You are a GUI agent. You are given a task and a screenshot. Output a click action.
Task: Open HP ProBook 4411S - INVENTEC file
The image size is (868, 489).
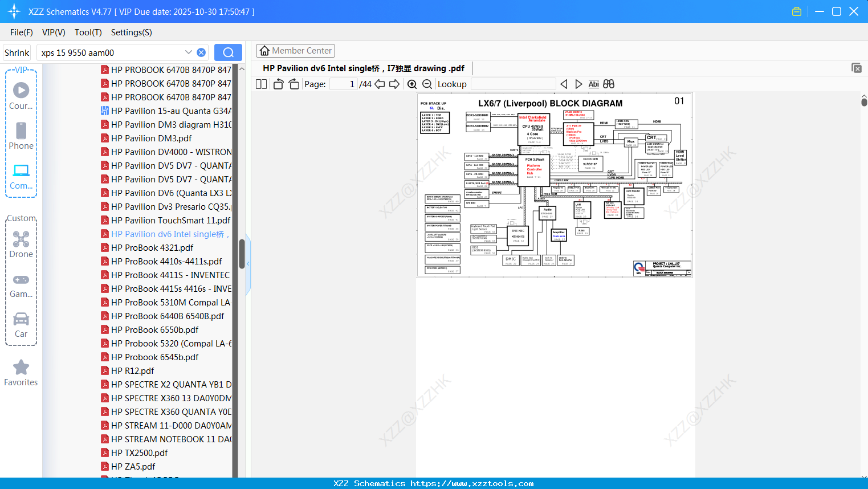tap(165, 275)
